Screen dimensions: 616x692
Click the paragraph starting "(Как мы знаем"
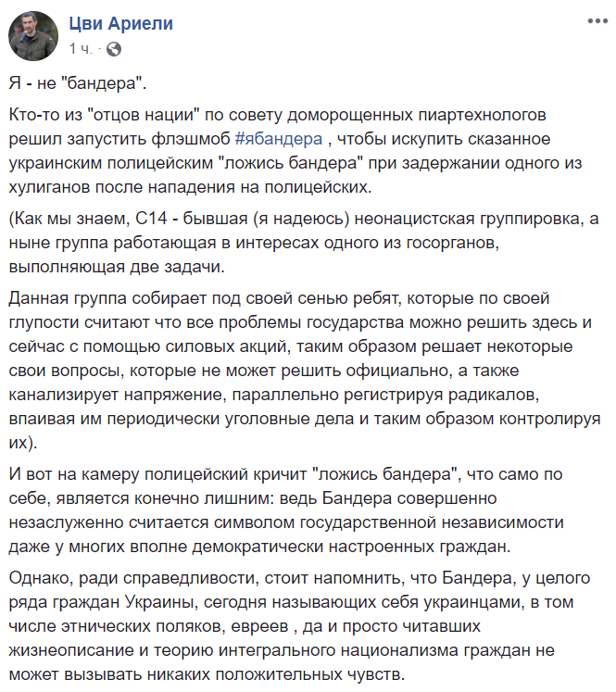click(306, 242)
